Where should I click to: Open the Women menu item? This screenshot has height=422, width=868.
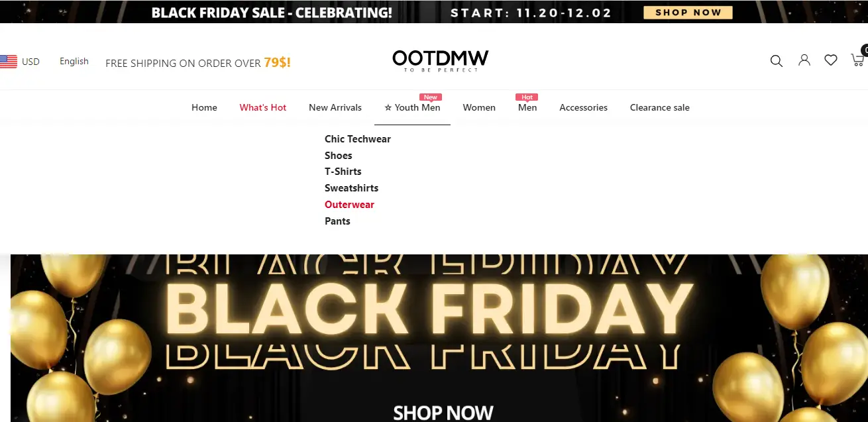(x=479, y=107)
